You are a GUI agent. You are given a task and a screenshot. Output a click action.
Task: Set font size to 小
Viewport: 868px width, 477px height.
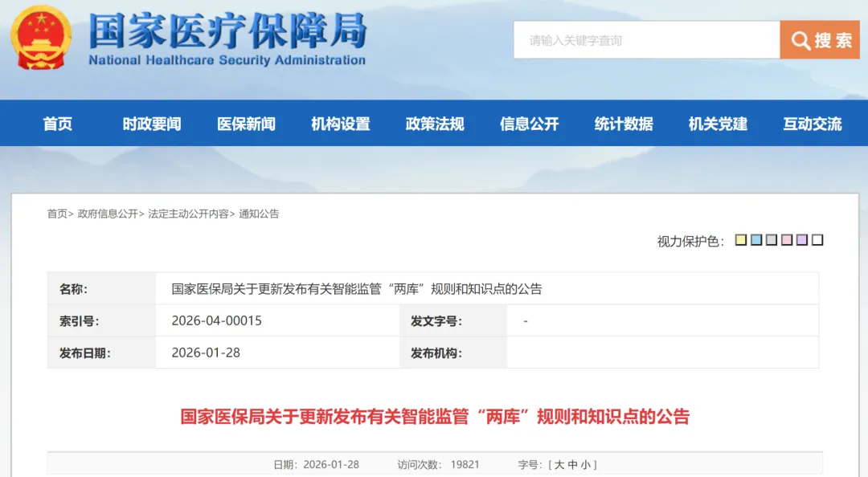coord(586,465)
